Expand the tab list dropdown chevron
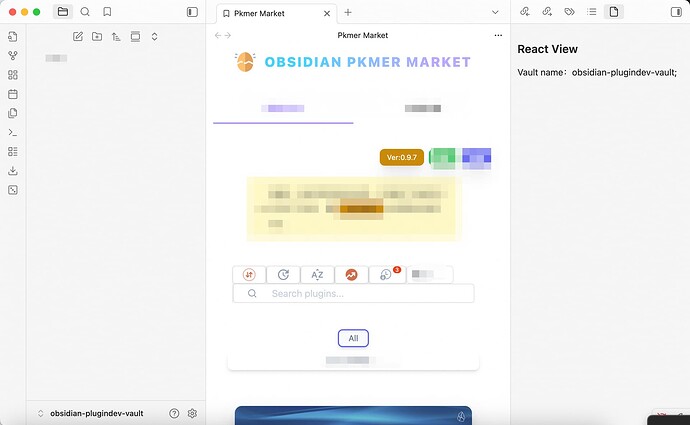 495,12
